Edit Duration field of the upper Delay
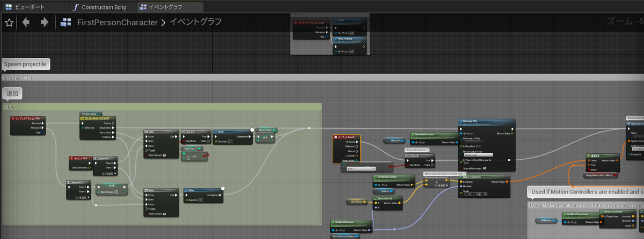644x239 pixels. point(230,141)
